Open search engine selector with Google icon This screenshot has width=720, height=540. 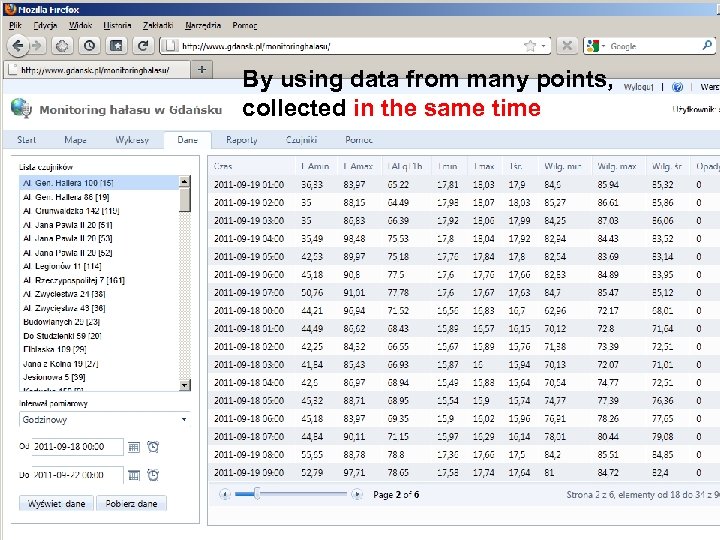(596, 46)
